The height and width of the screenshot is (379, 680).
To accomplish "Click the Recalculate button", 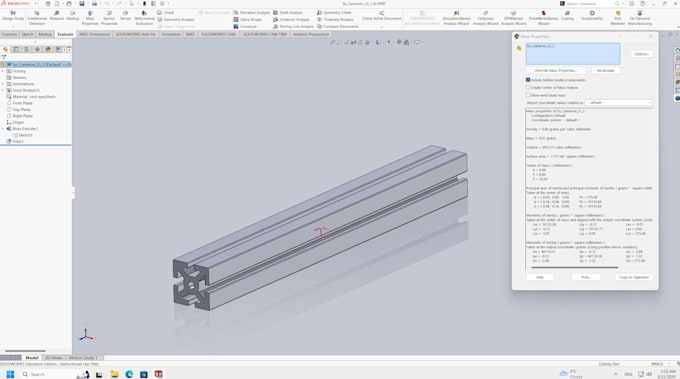I will pyautogui.click(x=605, y=70).
